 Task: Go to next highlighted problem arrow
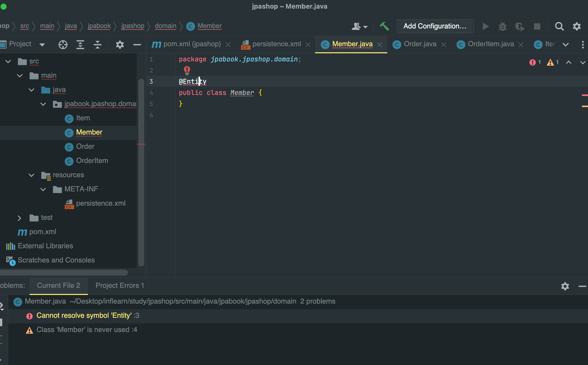point(583,62)
